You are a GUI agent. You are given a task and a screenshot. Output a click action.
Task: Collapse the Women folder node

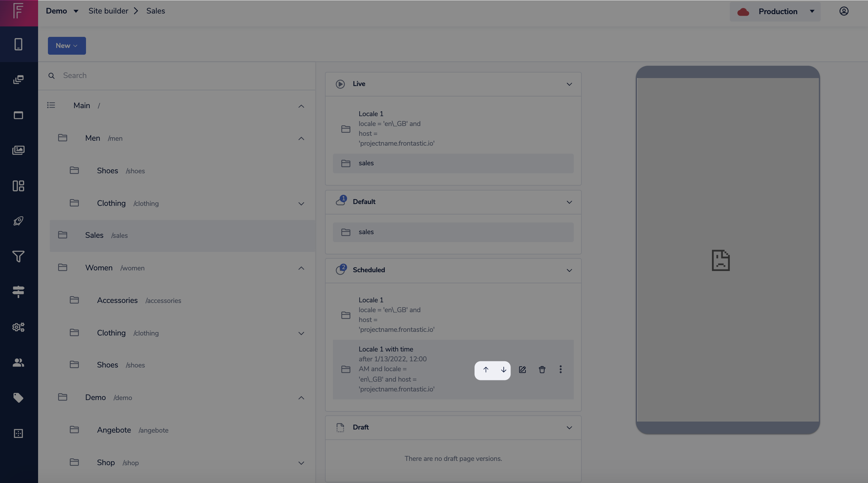[301, 268]
